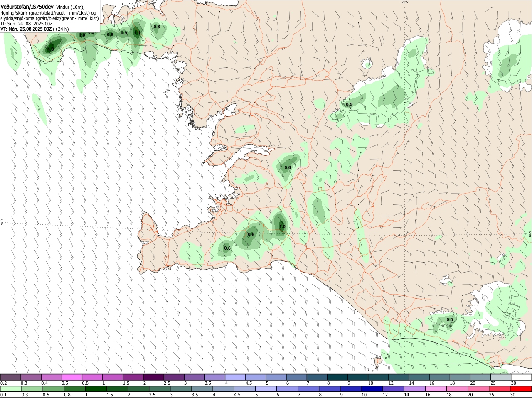
Task: Click the 30 label in the top legend row
Action: point(514,383)
